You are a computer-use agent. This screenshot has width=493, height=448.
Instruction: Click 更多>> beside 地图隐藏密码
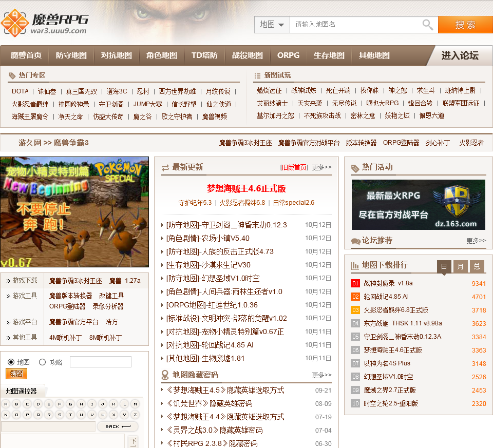click(x=321, y=375)
